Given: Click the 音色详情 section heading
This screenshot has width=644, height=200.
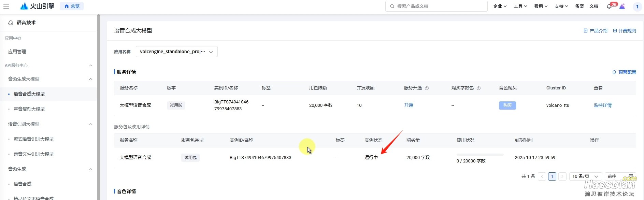Looking at the screenshot, I should 126,191.
